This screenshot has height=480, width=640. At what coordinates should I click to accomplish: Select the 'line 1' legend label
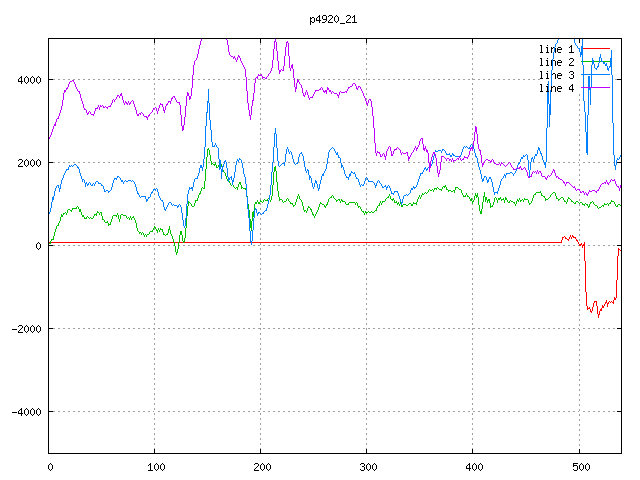pos(556,49)
